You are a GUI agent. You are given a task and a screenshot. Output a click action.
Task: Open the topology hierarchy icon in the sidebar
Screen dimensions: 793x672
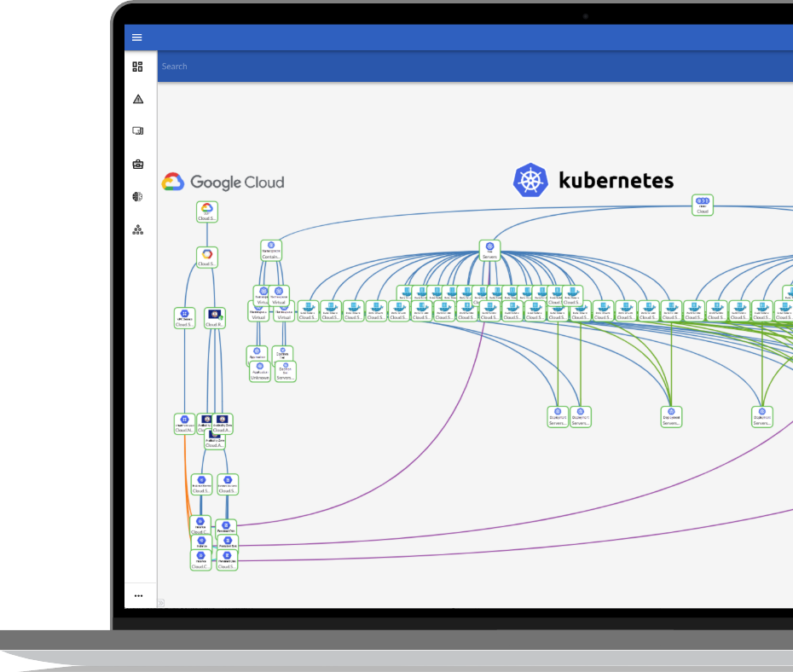tap(138, 230)
